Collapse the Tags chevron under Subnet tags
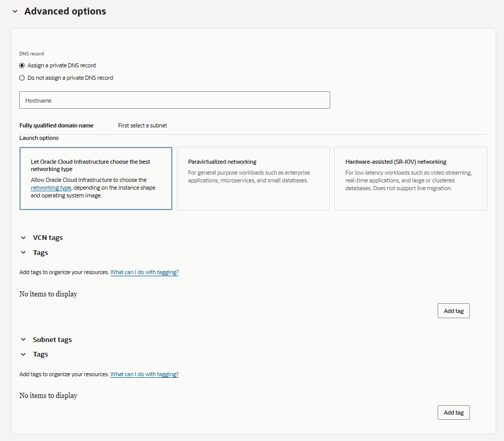Image resolution: width=504 pixels, height=441 pixels. (x=23, y=354)
